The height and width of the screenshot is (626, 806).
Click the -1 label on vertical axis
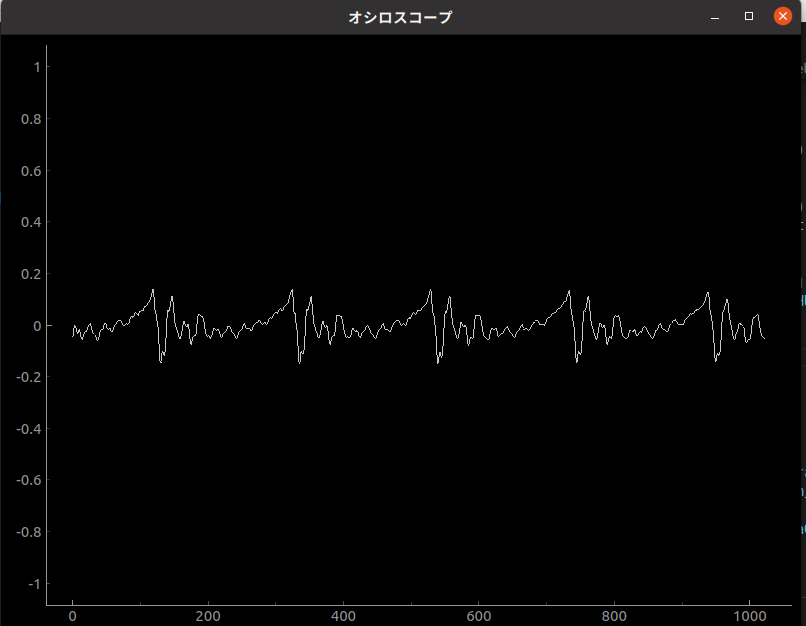[33, 584]
